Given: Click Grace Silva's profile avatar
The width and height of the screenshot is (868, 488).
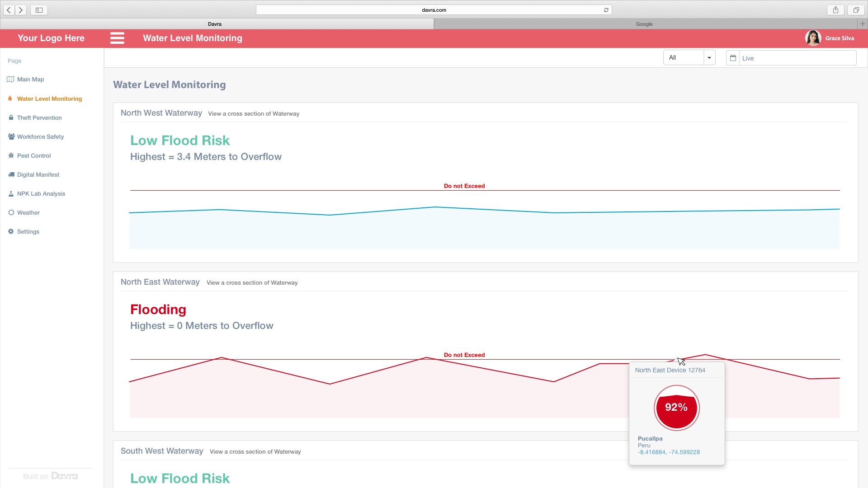Looking at the screenshot, I should click(x=813, y=38).
